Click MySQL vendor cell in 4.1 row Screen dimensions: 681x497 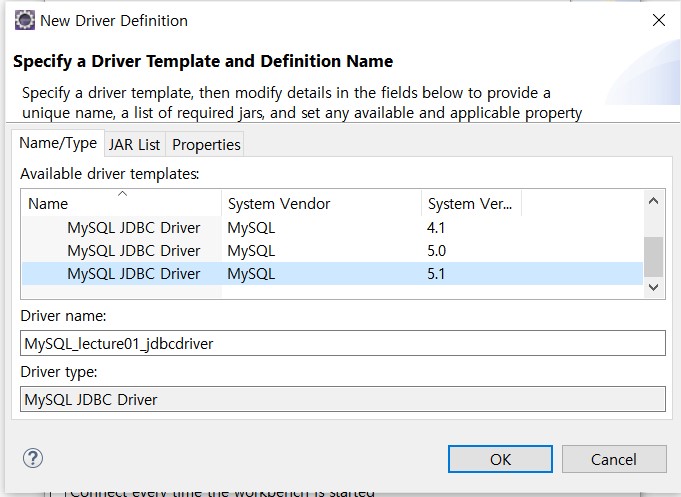coord(251,228)
